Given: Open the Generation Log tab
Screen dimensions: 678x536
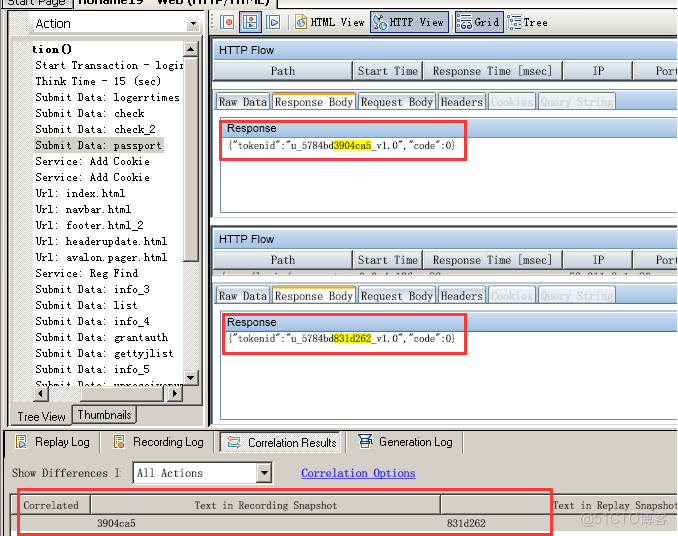Looking at the screenshot, I should (405, 442).
